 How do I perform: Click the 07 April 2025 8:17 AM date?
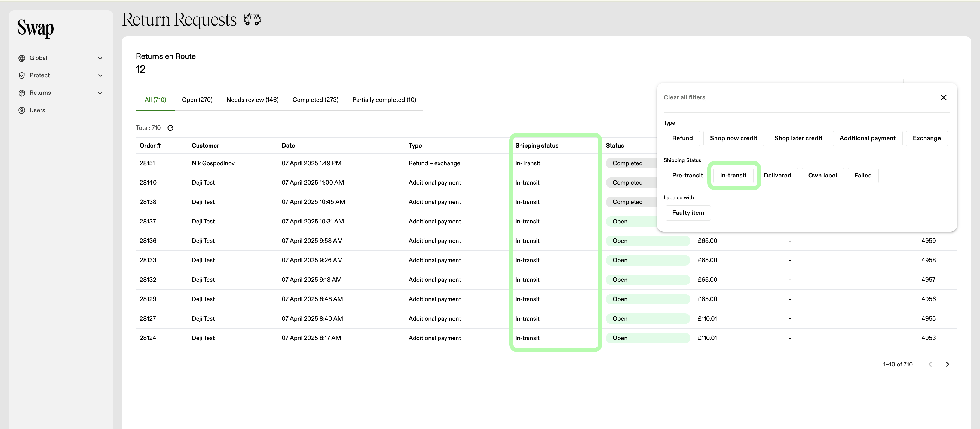[x=311, y=338]
